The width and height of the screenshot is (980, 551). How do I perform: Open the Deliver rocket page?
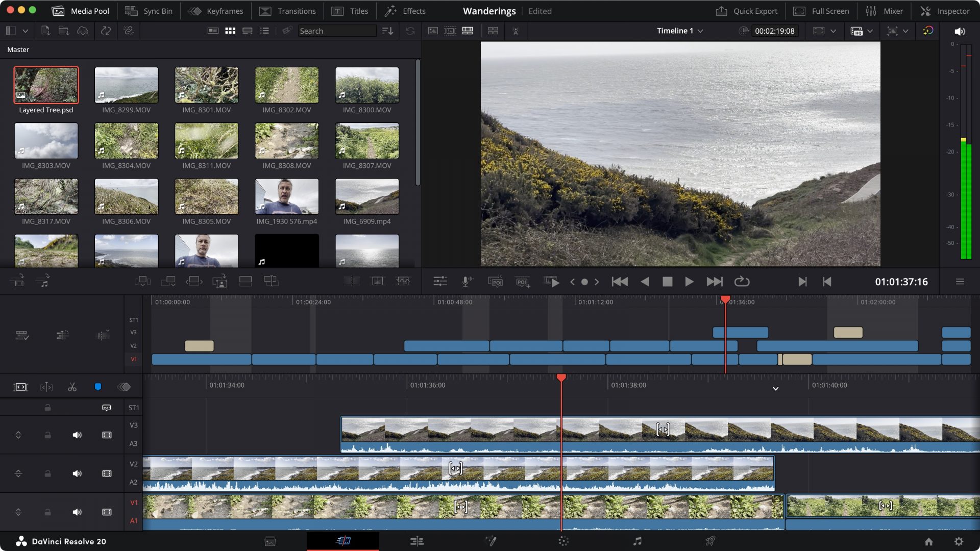click(x=710, y=541)
